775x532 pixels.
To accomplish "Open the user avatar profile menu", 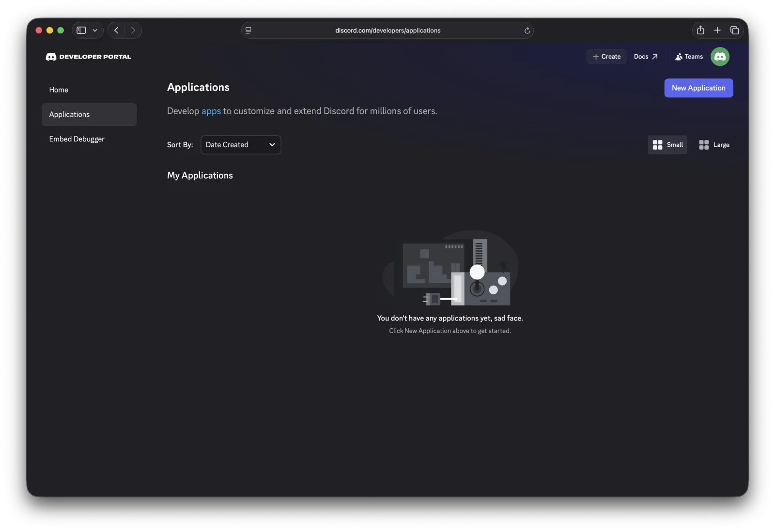I will point(720,57).
